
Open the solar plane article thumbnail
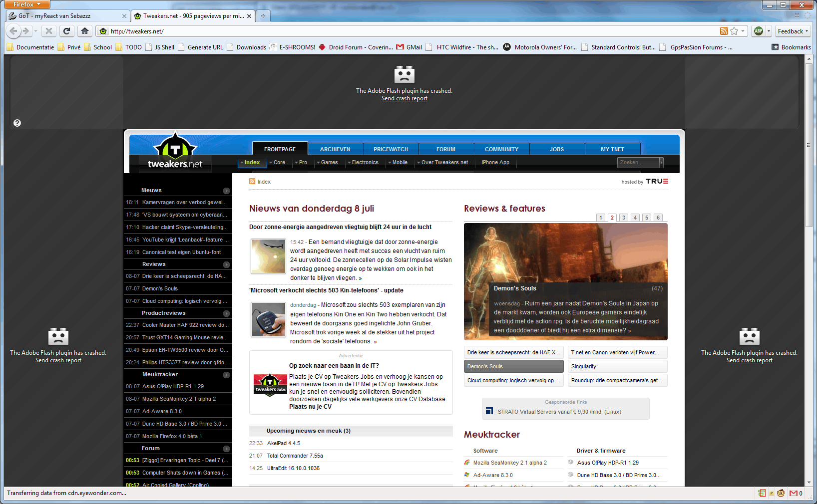pyautogui.click(x=268, y=256)
